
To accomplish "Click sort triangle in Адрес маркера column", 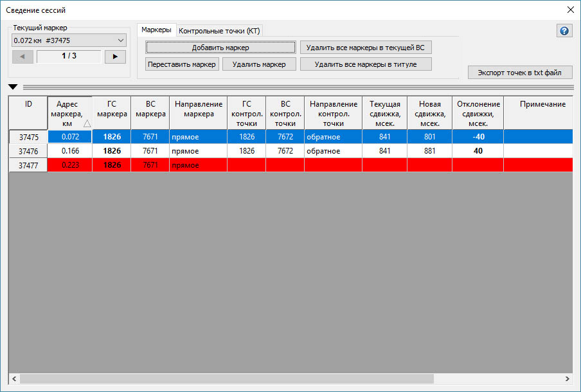I will click(86, 124).
